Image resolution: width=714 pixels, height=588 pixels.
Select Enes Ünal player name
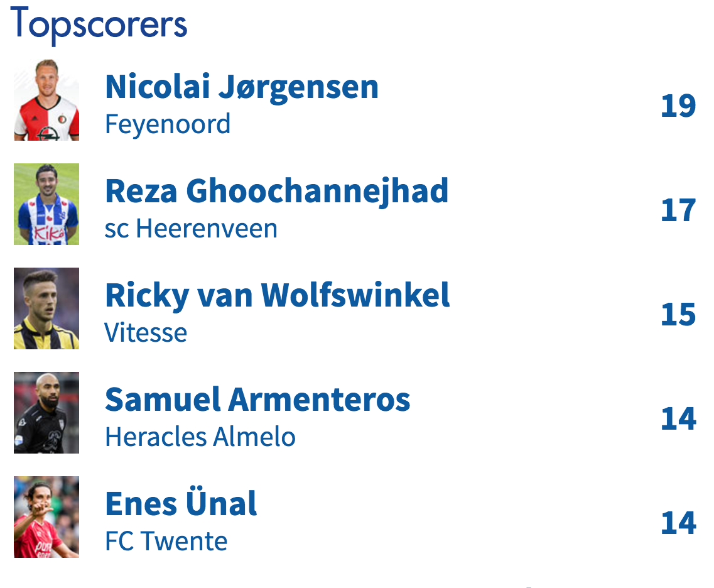click(x=181, y=504)
